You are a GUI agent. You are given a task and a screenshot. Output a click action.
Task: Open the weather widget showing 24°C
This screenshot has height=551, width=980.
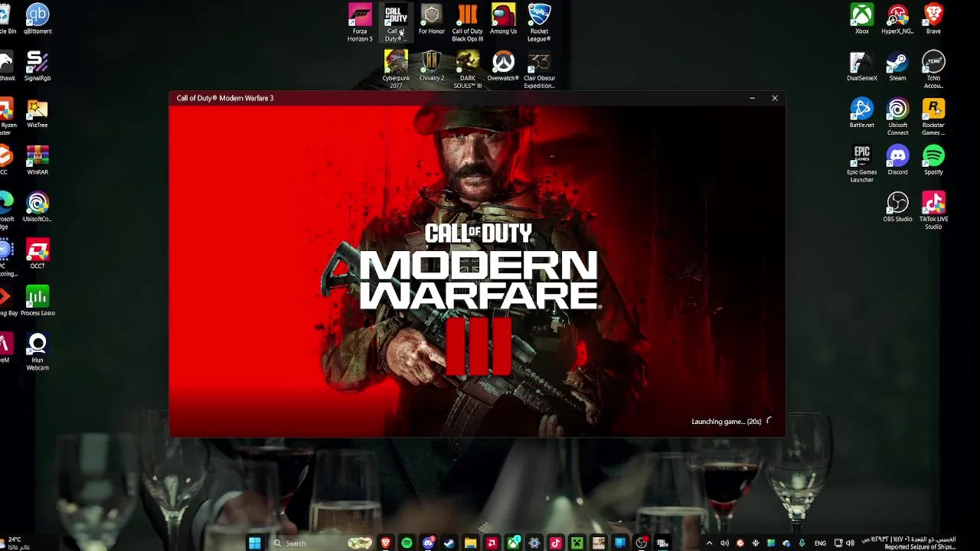(x=15, y=543)
